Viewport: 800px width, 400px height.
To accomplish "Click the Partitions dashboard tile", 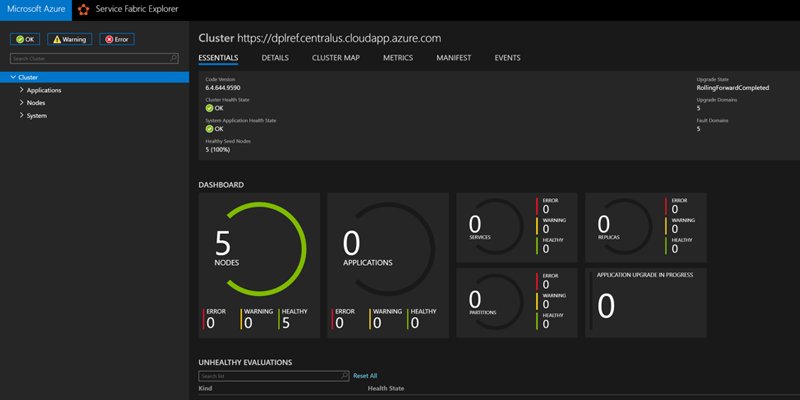I will point(517,303).
